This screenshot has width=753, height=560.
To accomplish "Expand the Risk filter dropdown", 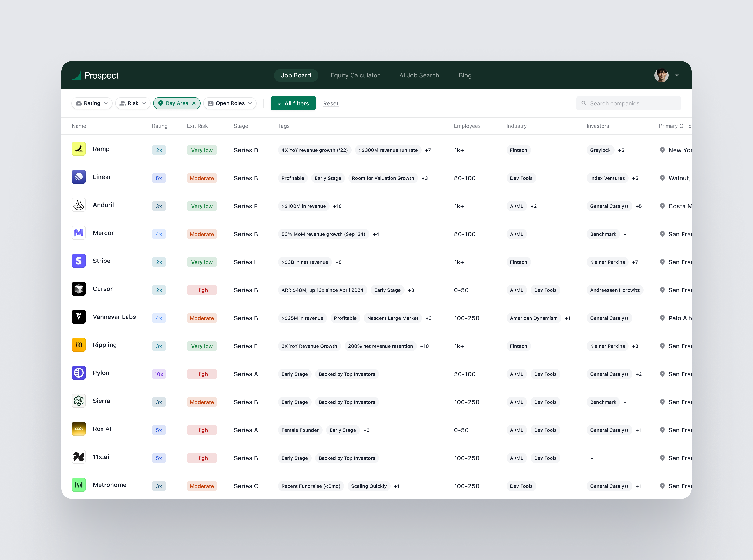I will coord(133,103).
